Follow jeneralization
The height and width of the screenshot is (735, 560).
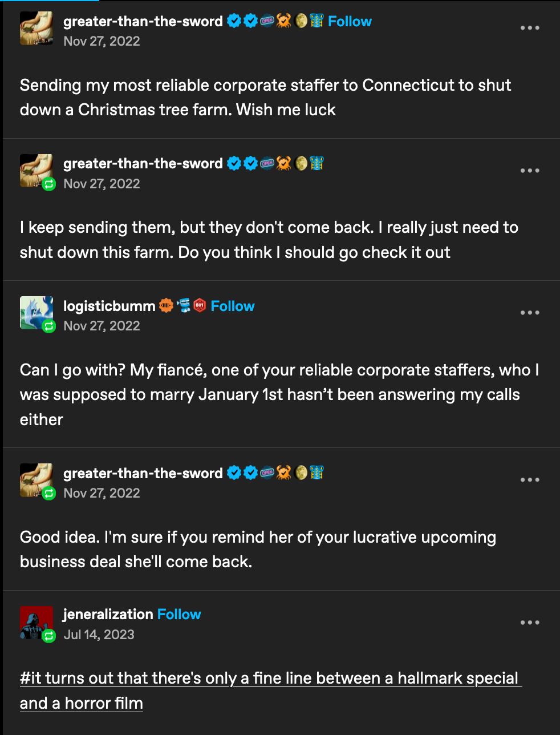tap(179, 615)
